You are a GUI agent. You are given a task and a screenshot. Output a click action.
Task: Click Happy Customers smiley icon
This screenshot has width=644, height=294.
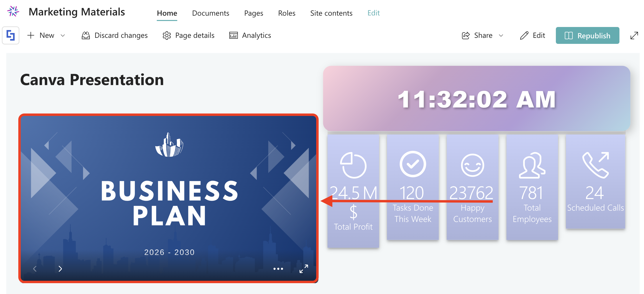tap(472, 165)
